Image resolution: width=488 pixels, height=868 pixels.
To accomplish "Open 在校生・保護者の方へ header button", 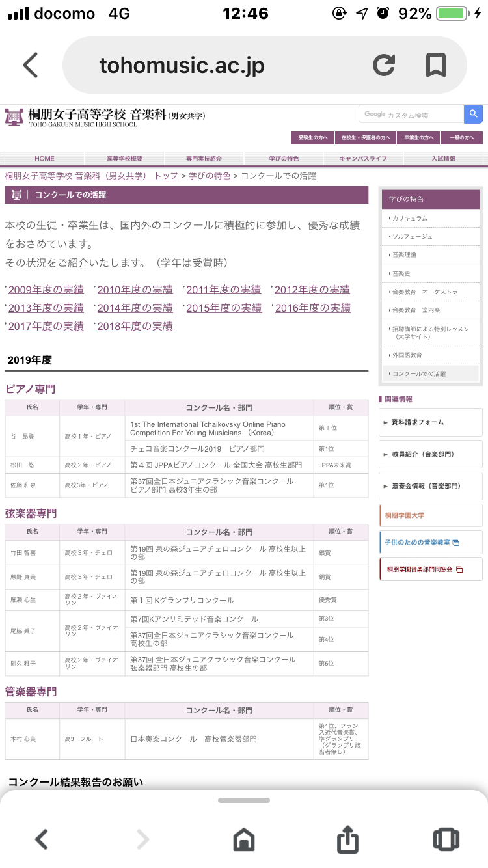I will [366, 138].
